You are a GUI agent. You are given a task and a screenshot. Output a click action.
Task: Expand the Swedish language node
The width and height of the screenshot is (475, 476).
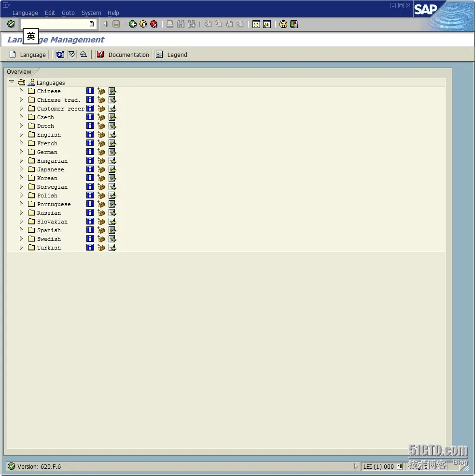coord(21,238)
